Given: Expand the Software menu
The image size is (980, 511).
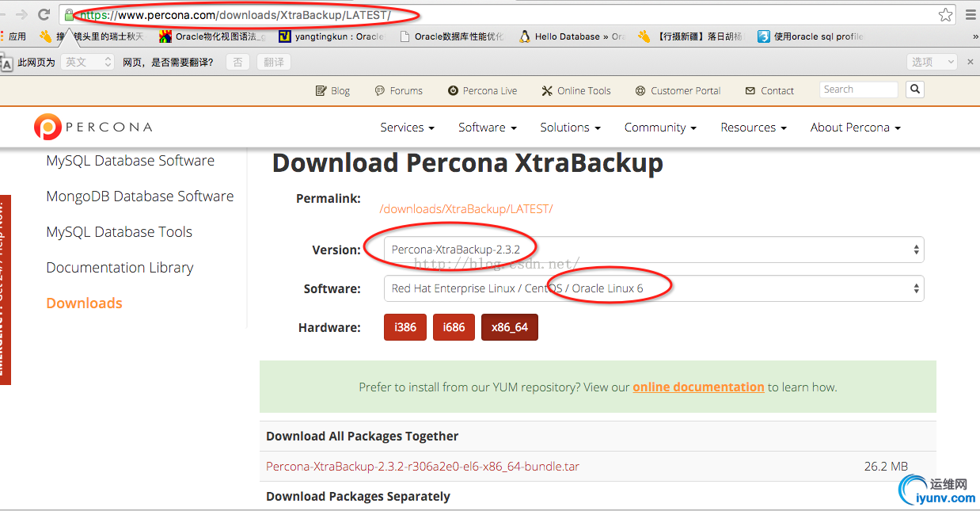Looking at the screenshot, I should tap(487, 128).
